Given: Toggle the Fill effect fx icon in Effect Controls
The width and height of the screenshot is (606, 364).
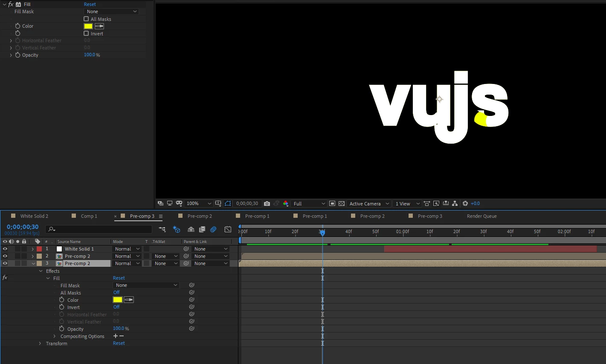Looking at the screenshot, I should [11, 4].
